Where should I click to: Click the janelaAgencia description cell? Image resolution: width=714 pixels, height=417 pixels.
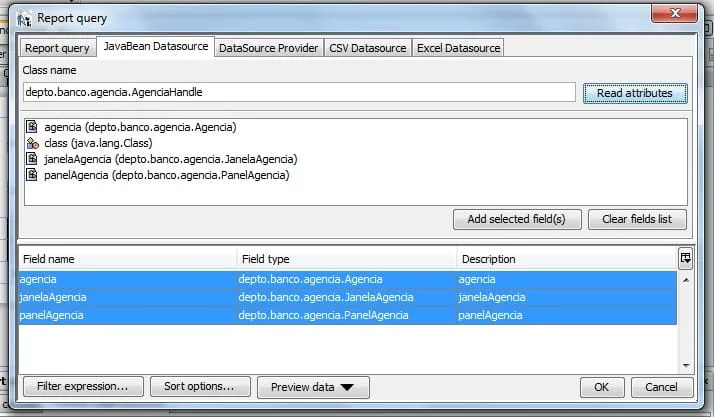pyautogui.click(x=567, y=297)
